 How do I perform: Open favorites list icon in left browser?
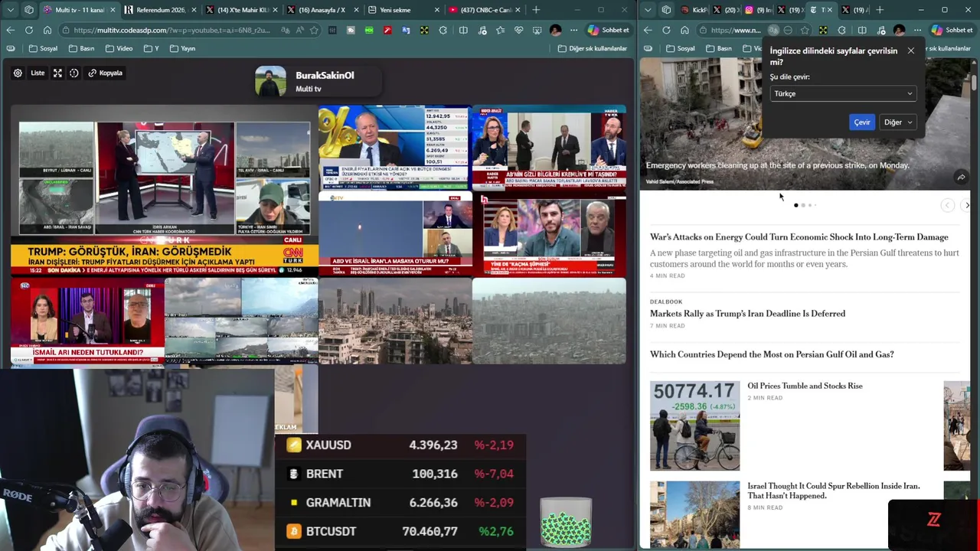coord(501,30)
